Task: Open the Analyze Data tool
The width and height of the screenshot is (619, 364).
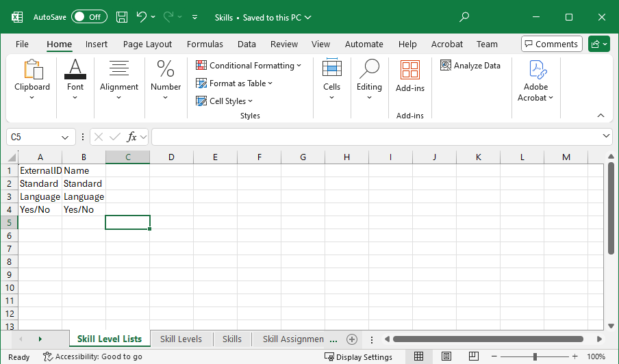Action: (x=470, y=66)
